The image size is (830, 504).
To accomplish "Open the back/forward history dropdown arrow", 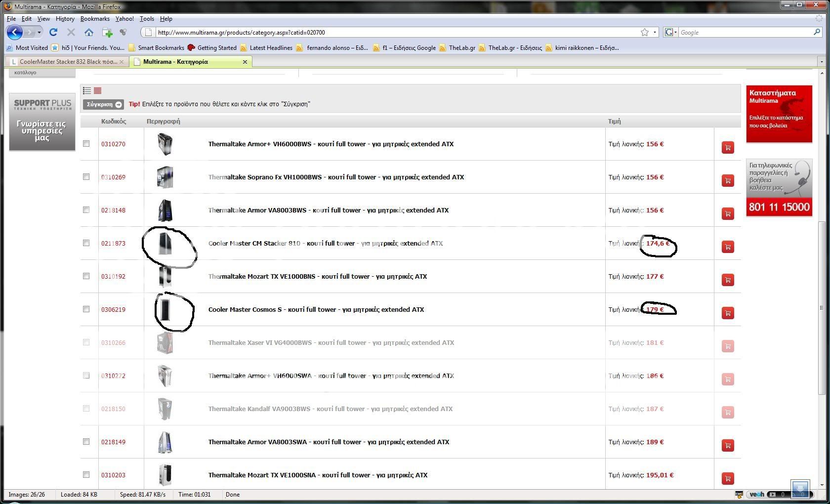I will [39, 32].
